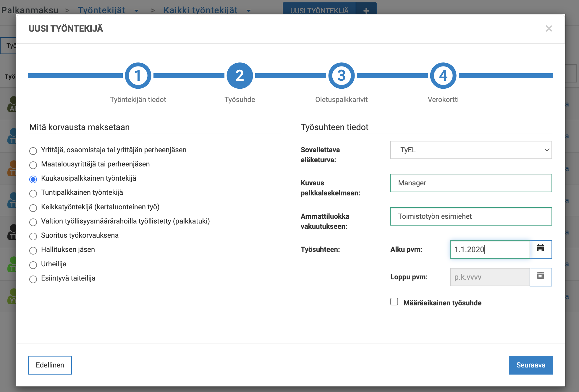The width and height of the screenshot is (579, 392).
Task: Open Sovellettava eläketurva TyEL dropdown
Action: 471,150
